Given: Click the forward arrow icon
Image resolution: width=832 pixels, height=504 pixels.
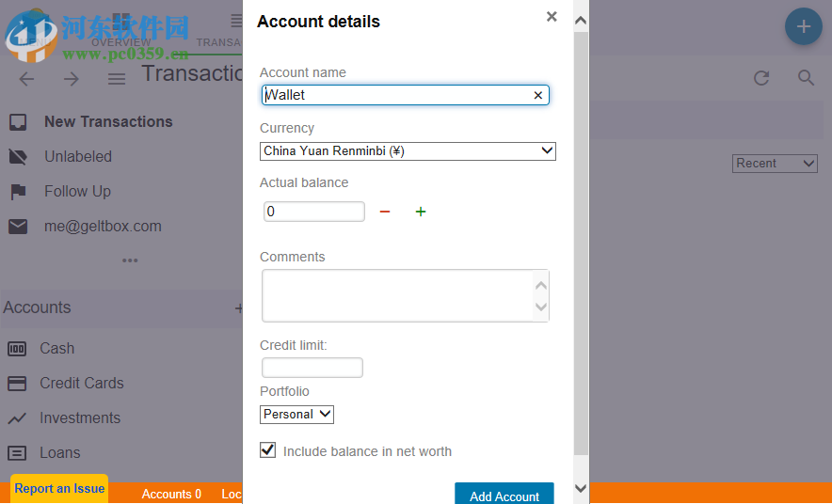Looking at the screenshot, I should pyautogui.click(x=72, y=79).
